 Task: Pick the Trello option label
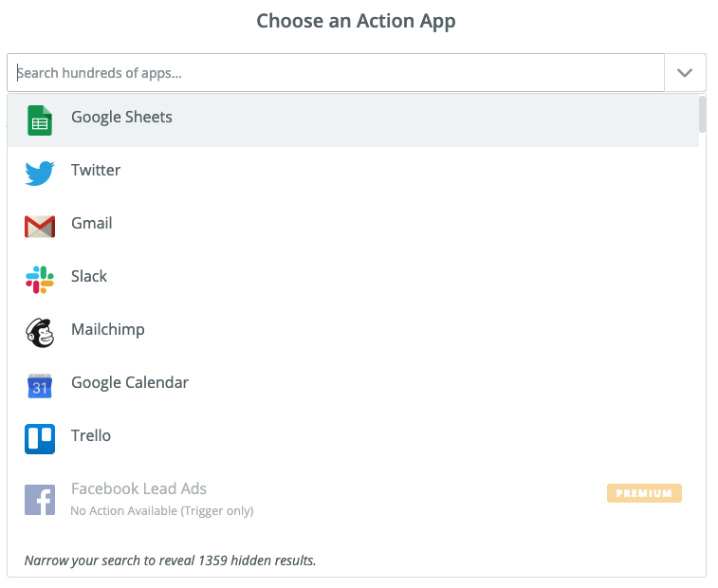[91, 436]
